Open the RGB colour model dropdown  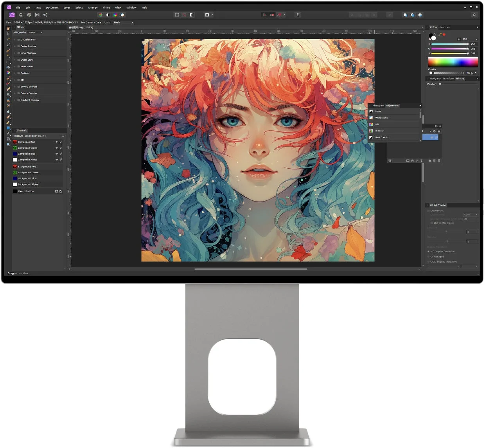pyautogui.click(x=469, y=40)
